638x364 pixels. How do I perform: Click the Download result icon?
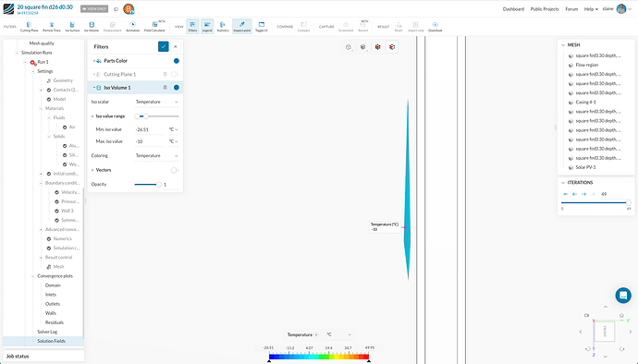pos(435,27)
